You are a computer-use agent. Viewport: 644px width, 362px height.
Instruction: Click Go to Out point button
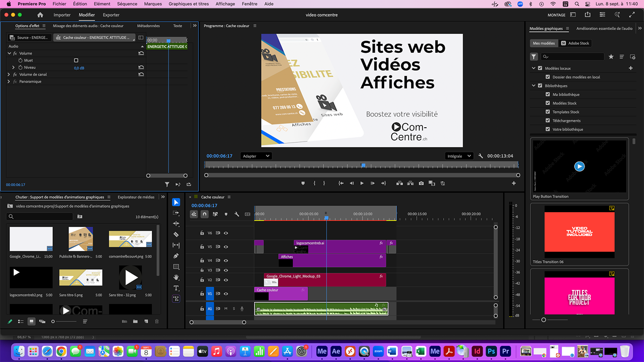click(383, 183)
